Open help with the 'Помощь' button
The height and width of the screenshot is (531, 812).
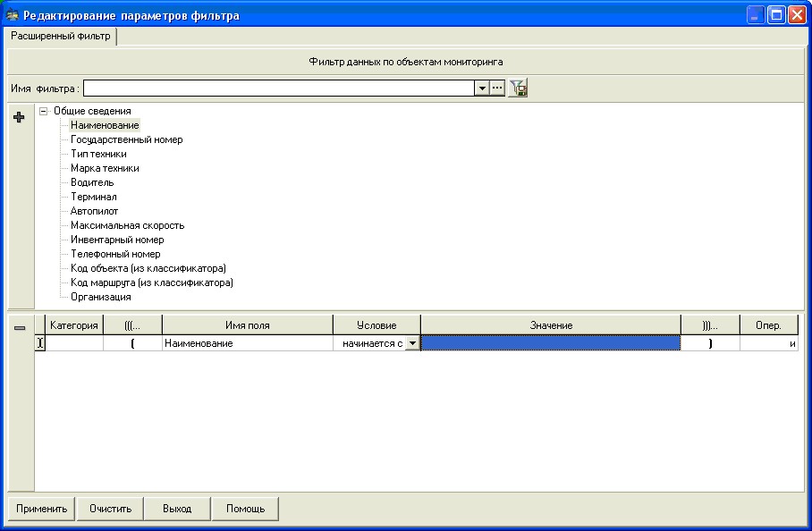tap(245, 509)
